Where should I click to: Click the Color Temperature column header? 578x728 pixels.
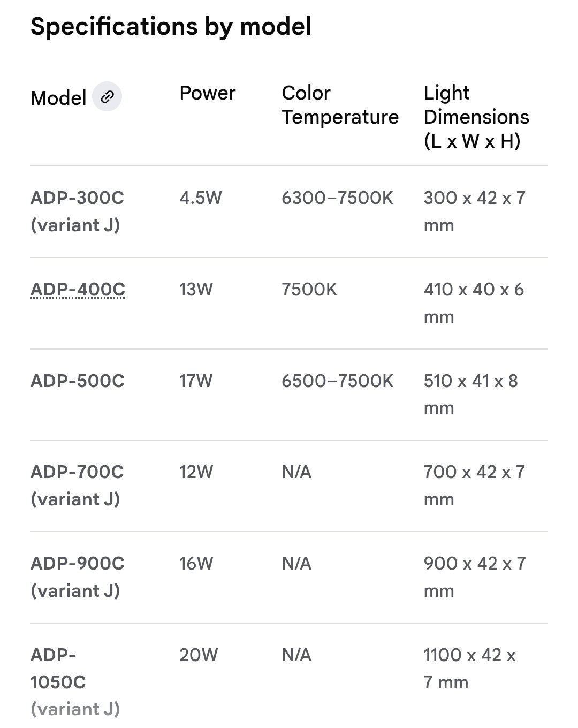coord(340,105)
